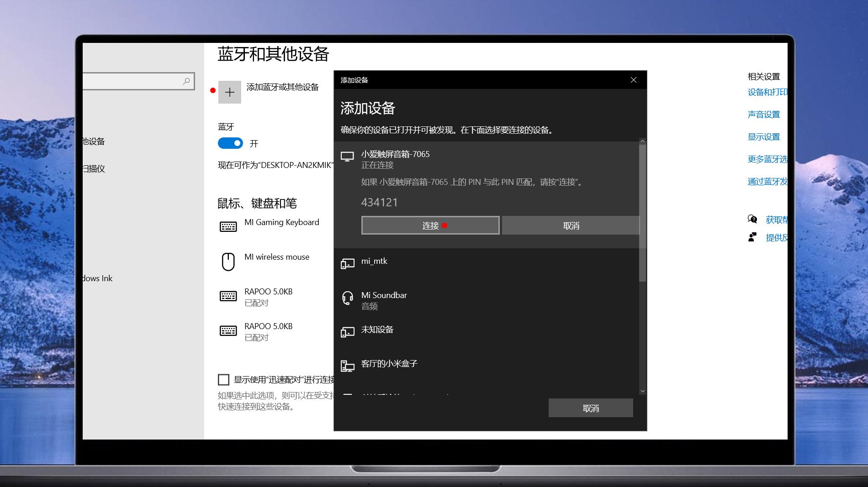
Task: Click the search magnifier icon
Action: (186, 81)
